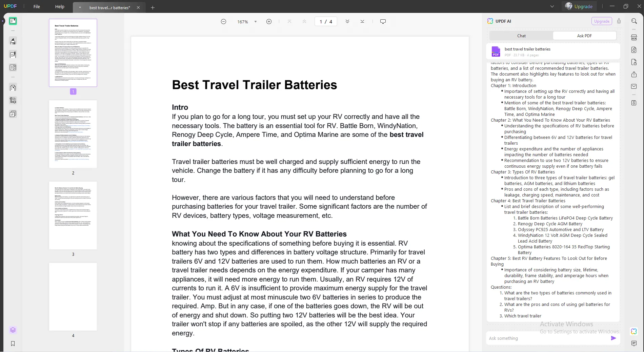This screenshot has width=644, height=352.
Task: Select the Crop Pages tool
Action: 13,101
